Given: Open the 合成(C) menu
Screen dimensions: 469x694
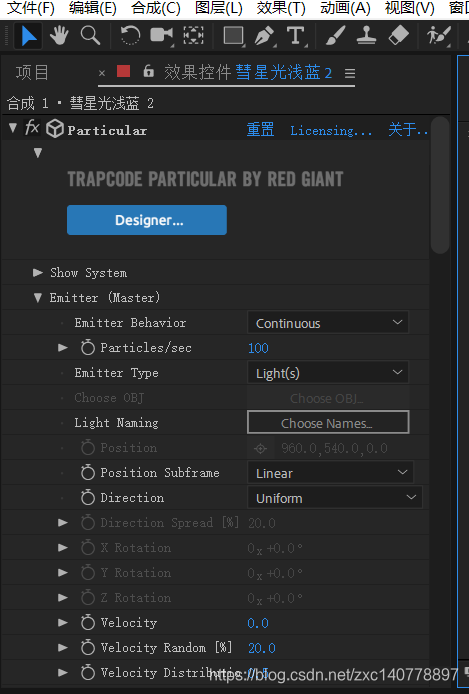Looking at the screenshot, I should [x=156, y=8].
